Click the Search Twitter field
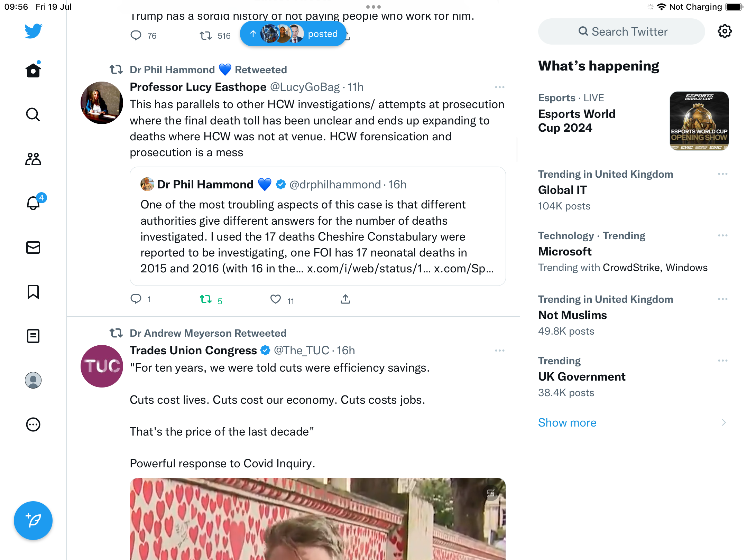747x560 pixels. pos(621,31)
